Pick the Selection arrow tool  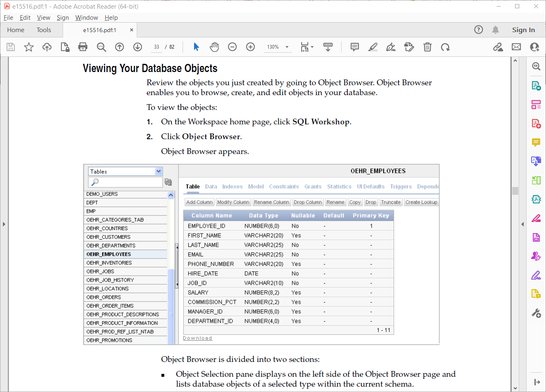click(196, 47)
